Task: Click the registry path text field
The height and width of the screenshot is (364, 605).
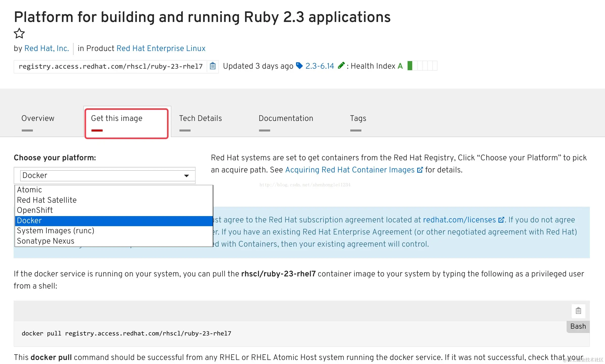Action: click(110, 66)
